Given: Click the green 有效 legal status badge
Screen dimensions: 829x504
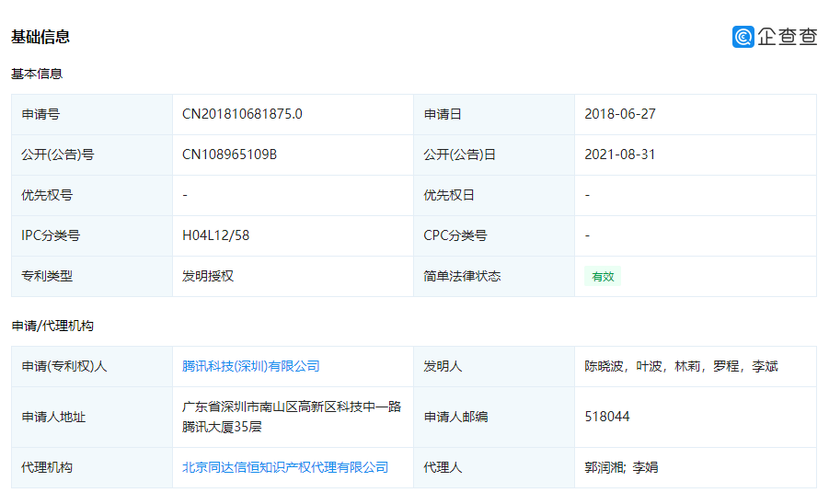Looking at the screenshot, I should [603, 276].
